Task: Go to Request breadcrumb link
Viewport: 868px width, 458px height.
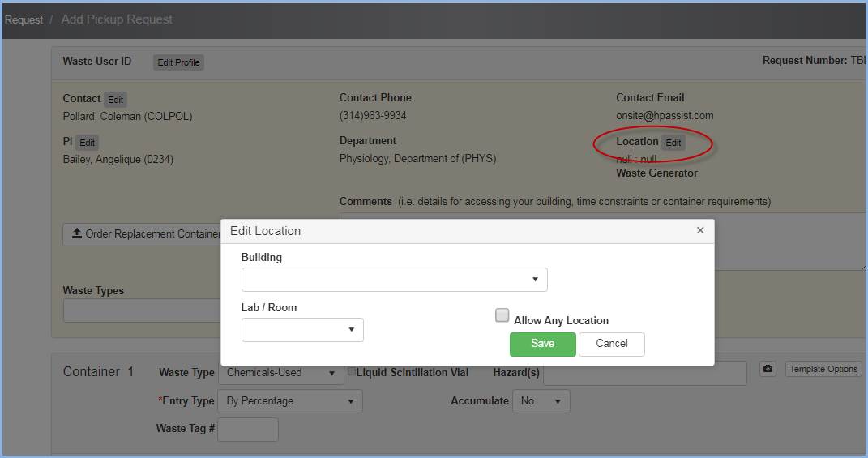Action: point(24,19)
